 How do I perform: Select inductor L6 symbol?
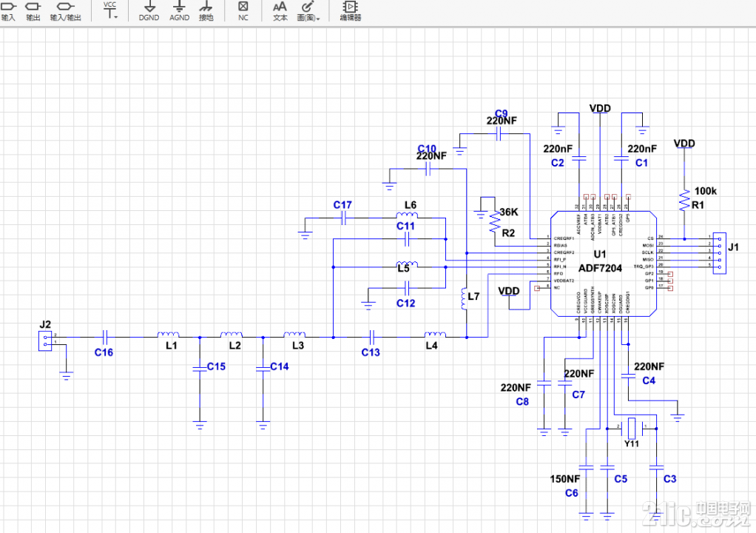(407, 215)
